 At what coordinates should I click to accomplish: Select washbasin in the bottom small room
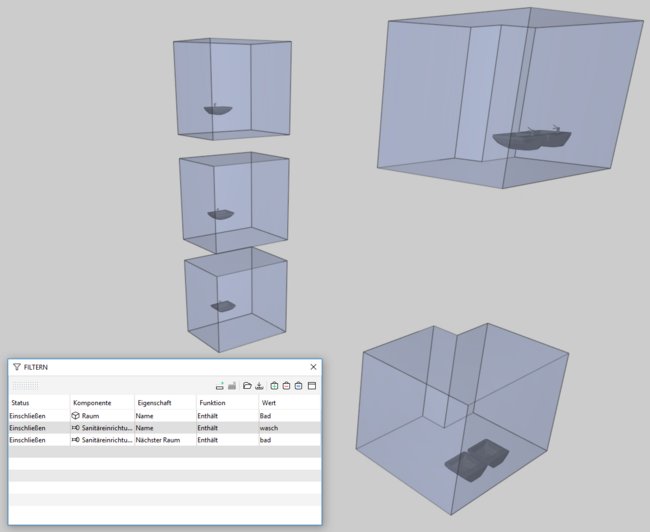pyautogui.click(x=223, y=306)
